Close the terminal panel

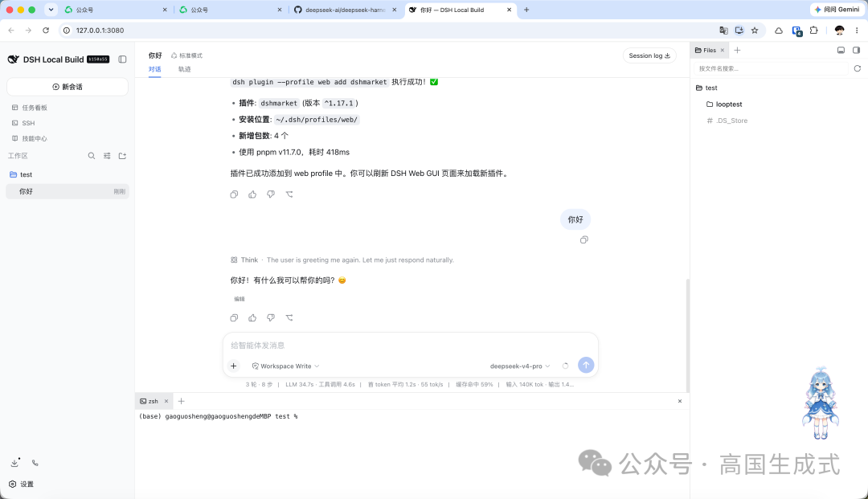click(x=680, y=401)
